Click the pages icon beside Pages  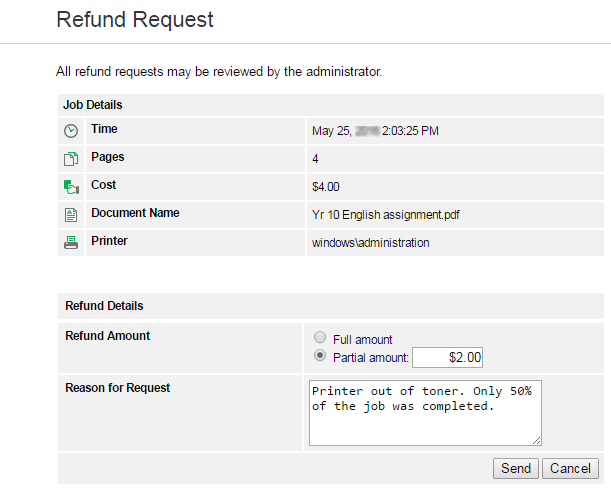click(x=71, y=159)
